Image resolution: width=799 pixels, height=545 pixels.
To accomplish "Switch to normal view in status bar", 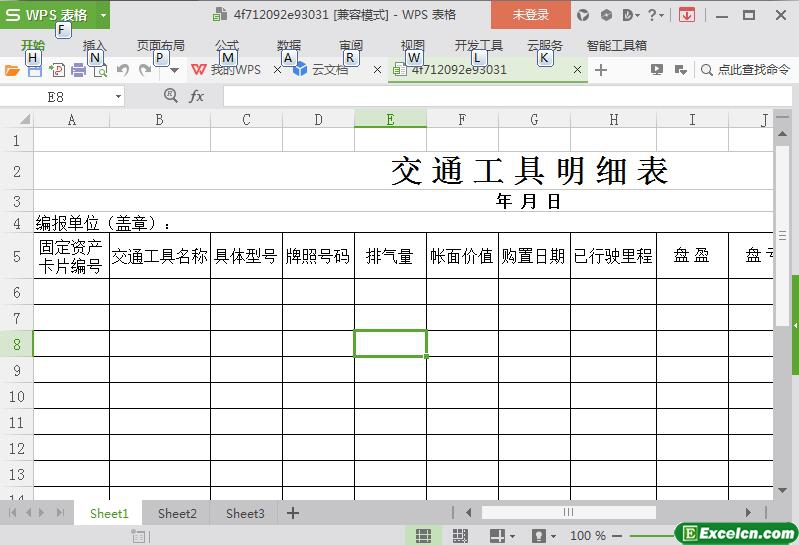I will [423, 536].
